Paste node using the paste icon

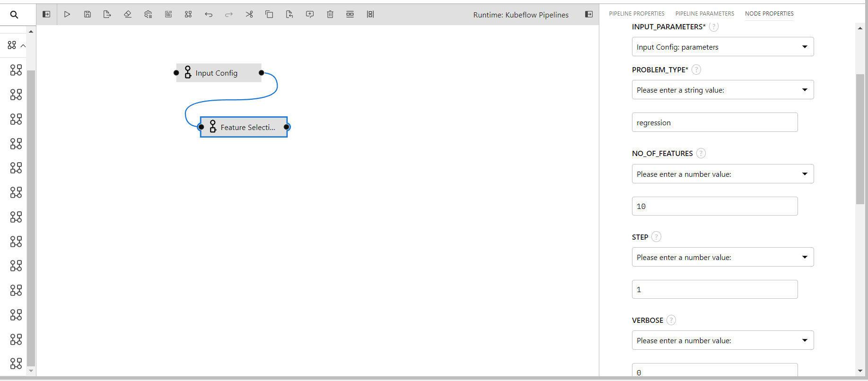click(x=289, y=14)
